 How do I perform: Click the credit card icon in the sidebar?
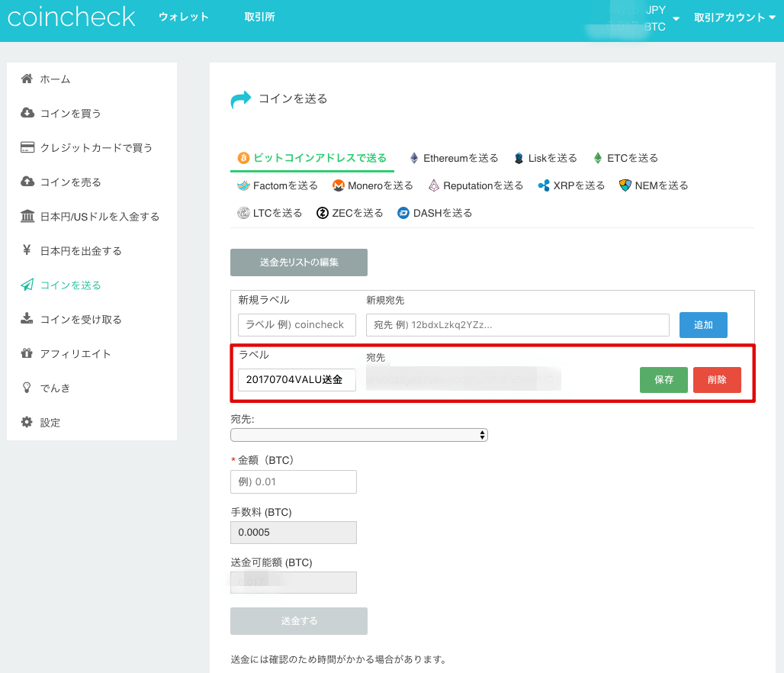click(27, 147)
